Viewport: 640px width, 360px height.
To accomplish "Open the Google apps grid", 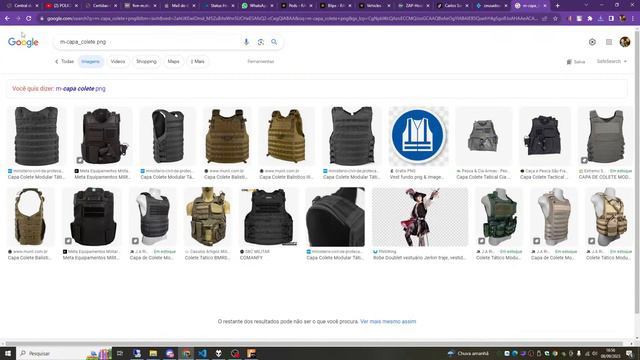I will (x=609, y=42).
